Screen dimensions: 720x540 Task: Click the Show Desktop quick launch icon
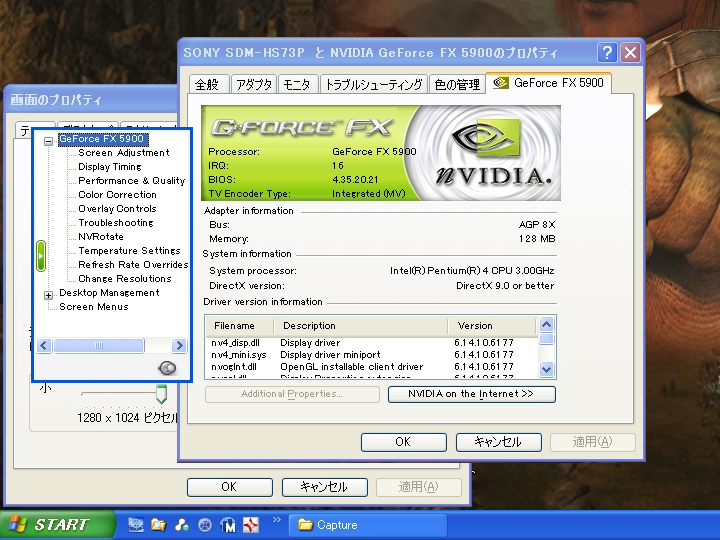pos(136,524)
